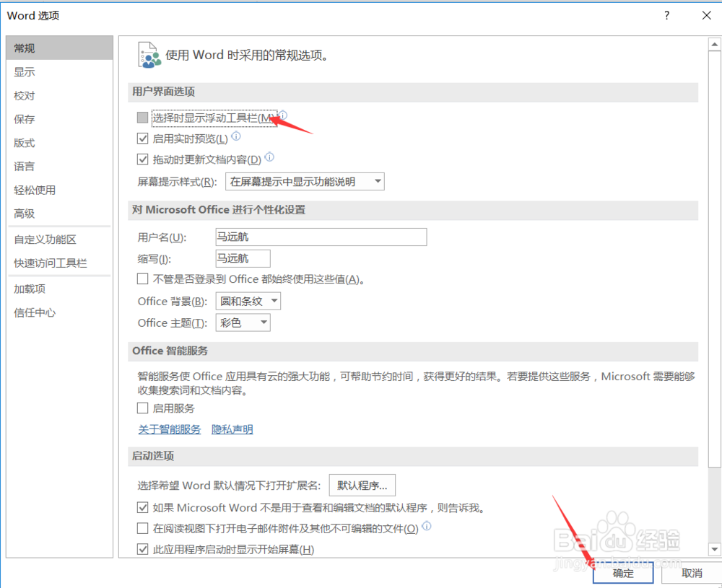Open the 版式 category
Viewport: 722px width, 588px height.
tap(59, 143)
